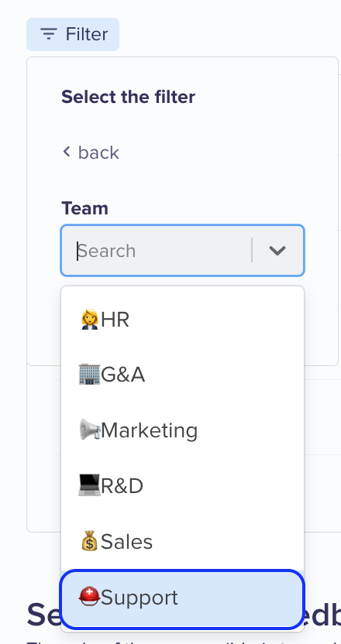Choose the Sales team option
341x644 pixels.
click(x=182, y=541)
